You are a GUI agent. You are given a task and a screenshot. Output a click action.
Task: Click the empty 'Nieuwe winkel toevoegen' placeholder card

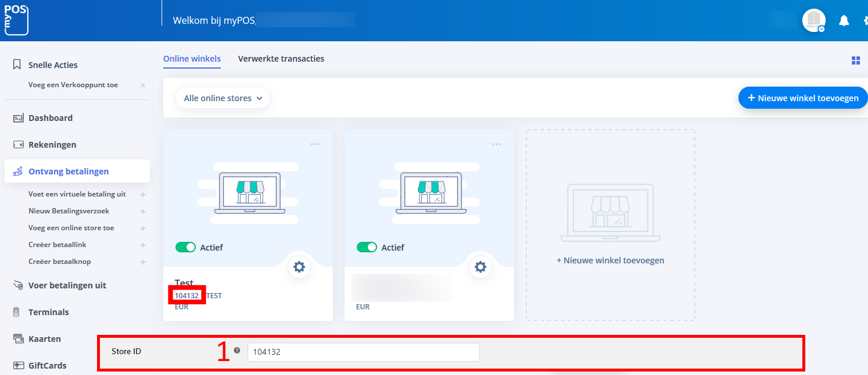coord(610,225)
